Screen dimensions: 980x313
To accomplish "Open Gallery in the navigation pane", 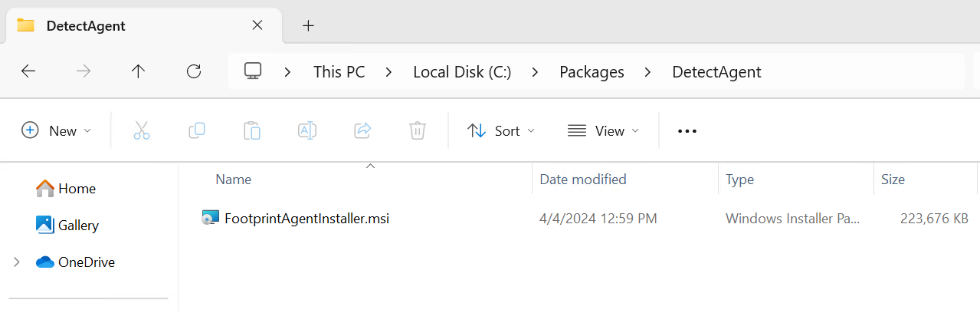I will pyautogui.click(x=67, y=226).
